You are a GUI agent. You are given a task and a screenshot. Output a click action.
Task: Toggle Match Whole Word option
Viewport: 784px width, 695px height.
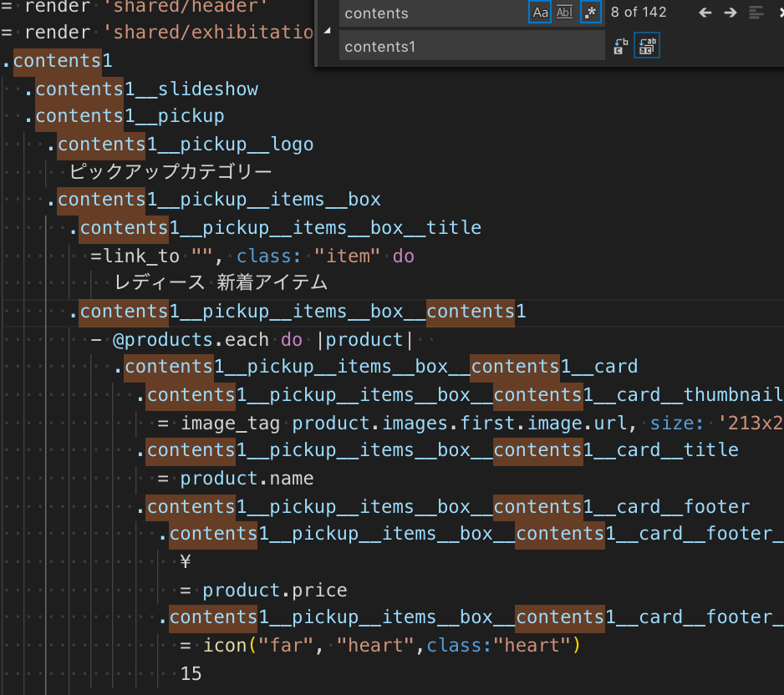coord(564,12)
